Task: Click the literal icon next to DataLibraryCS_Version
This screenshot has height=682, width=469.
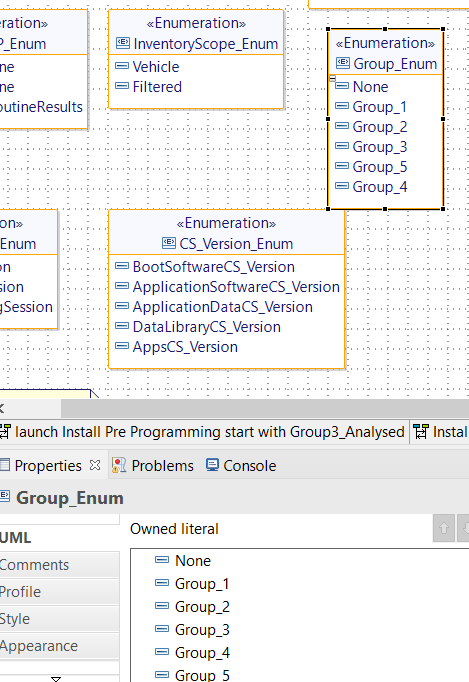Action: [x=122, y=326]
